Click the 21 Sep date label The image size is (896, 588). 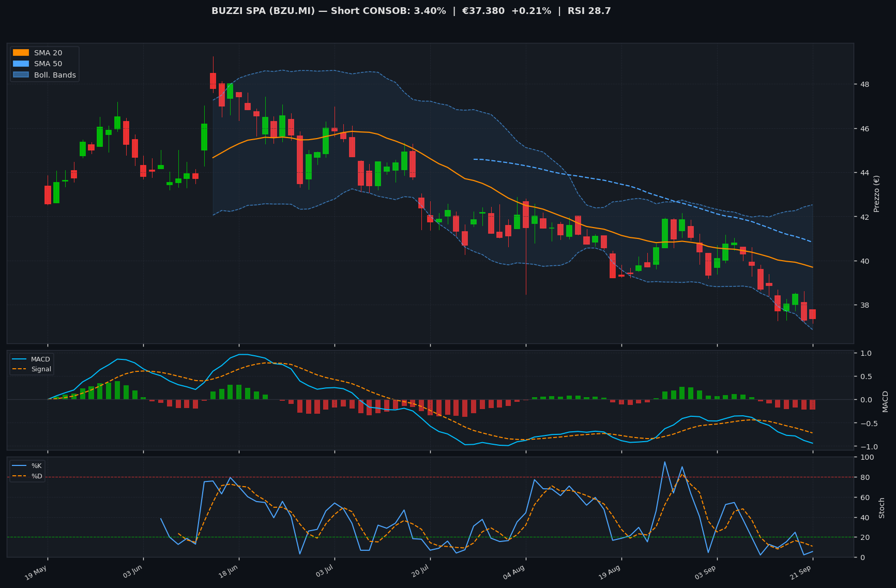[801, 572]
